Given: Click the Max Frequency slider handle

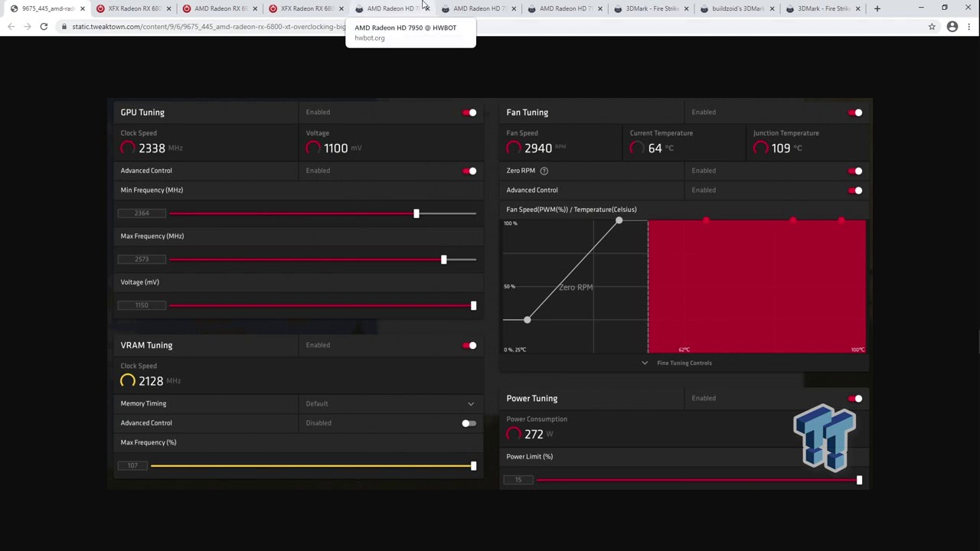Looking at the screenshot, I should [x=444, y=259].
